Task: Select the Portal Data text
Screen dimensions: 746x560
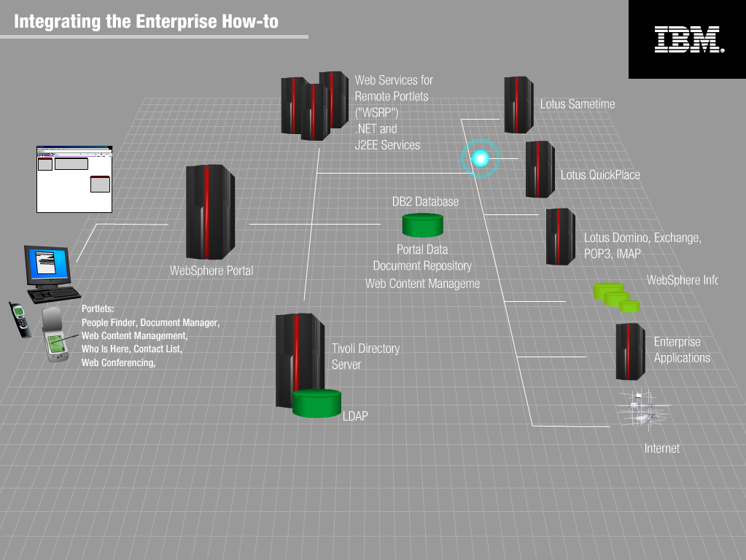Action: click(x=422, y=250)
